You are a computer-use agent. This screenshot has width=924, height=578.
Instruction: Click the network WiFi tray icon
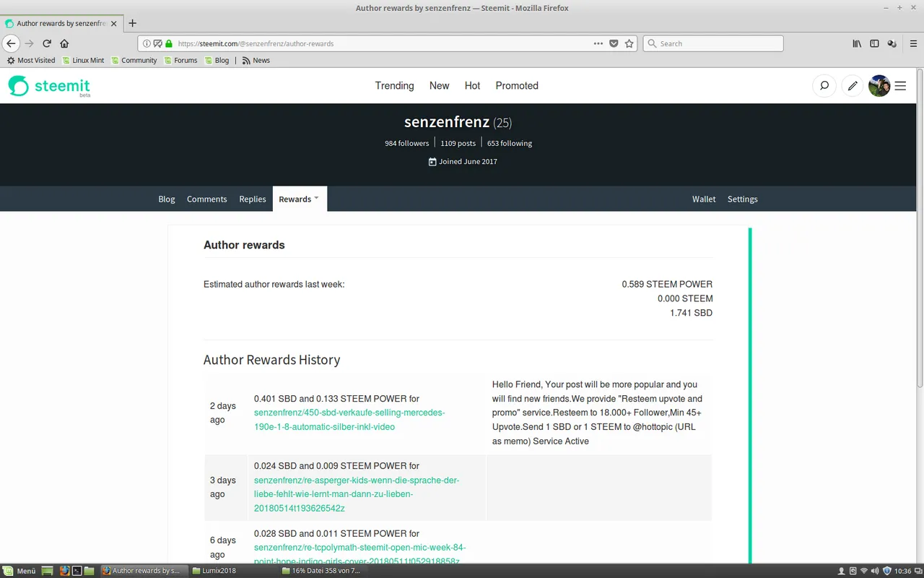(x=863, y=571)
